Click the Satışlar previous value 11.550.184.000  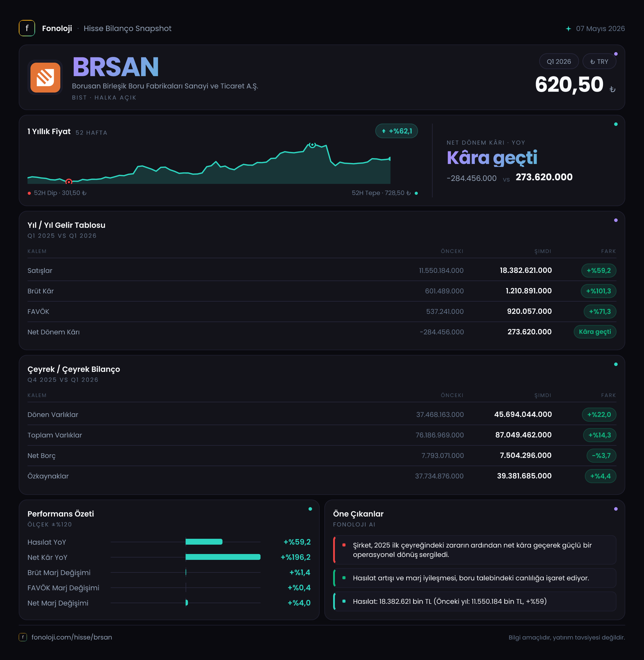441,271
